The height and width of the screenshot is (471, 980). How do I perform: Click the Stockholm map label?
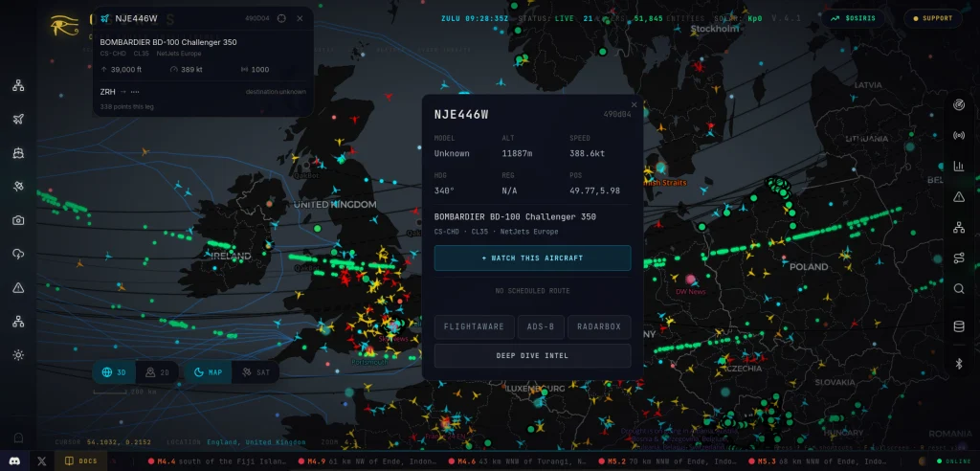pyautogui.click(x=714, y=29)
